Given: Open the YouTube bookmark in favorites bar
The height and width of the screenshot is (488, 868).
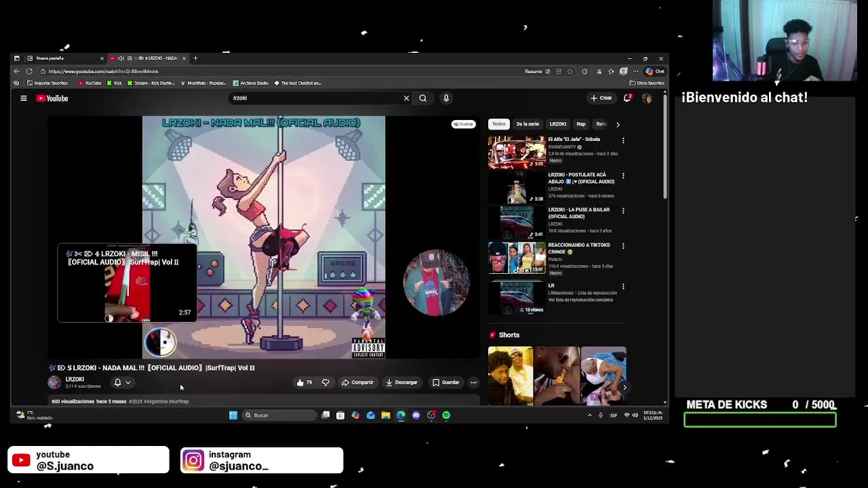Looking at the screenshot, I should [x=90, y=83].
